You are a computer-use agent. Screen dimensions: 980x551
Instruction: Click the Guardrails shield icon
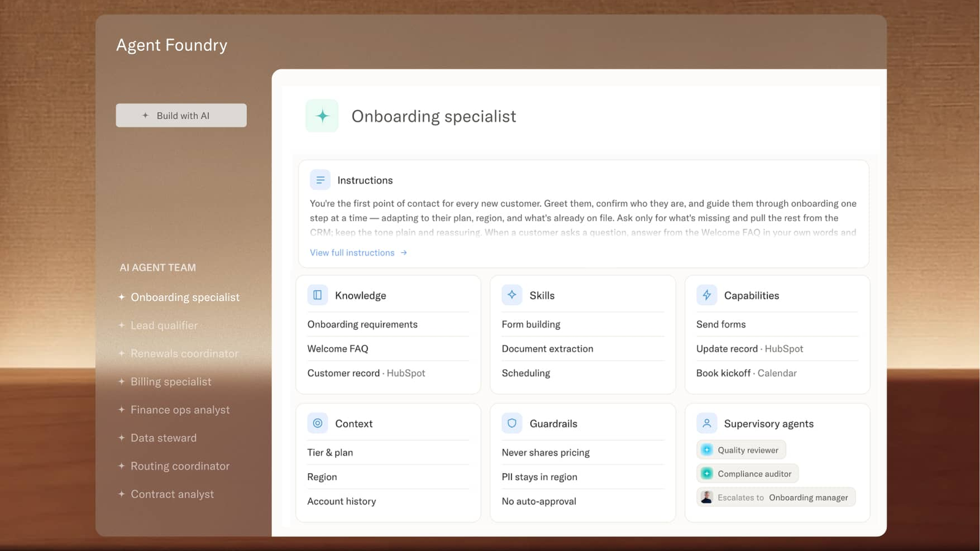click(x=512, y=423)
